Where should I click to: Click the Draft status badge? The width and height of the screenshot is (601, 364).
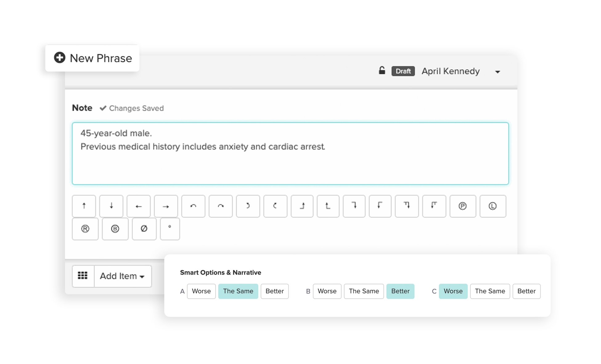pyautogui.click(x=403, y=71)
